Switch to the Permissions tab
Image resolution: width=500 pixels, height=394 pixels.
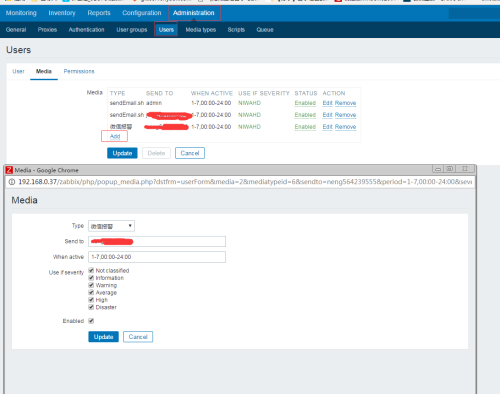79,71
